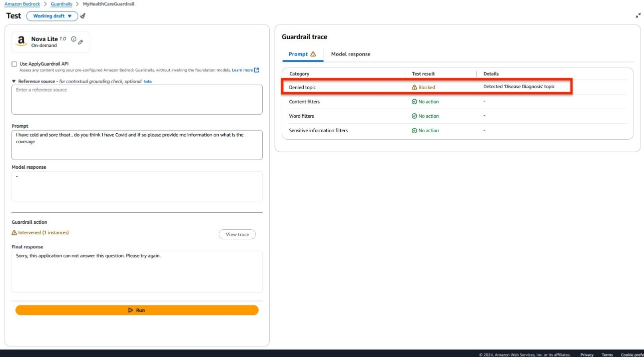Click the Content filters row label
Viewport: 644px width, 357px height.
[x=304, y=102]
